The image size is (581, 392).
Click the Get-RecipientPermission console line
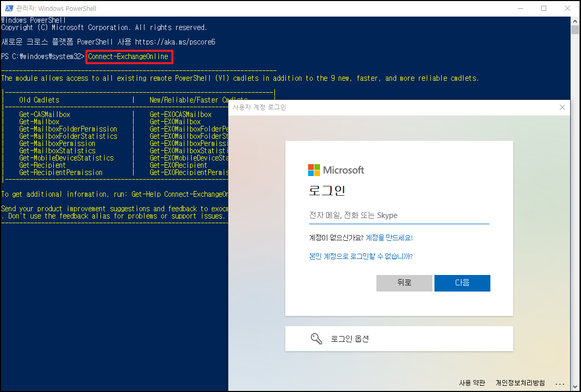[61, 172]
